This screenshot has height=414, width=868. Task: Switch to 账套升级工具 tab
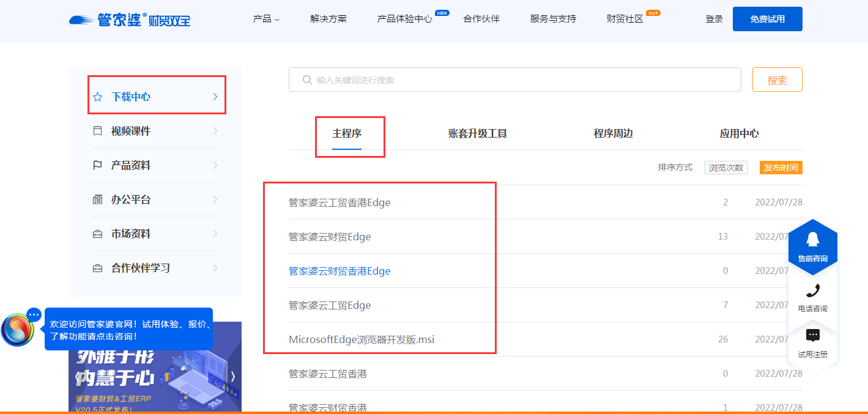pyautogui.click(x=478, y=133)
